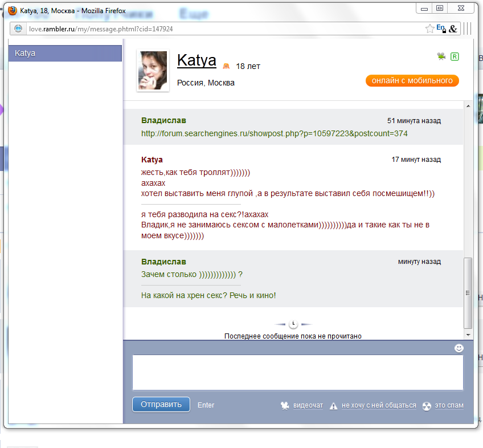
Task: Click the message Зачем столько )))))))))))) ?
Action: pos(191,274)
